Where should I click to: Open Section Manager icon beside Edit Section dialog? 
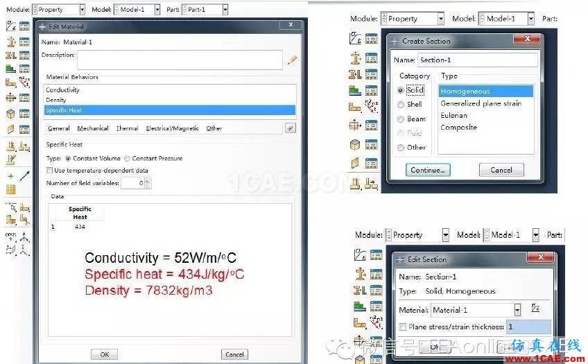376,275
